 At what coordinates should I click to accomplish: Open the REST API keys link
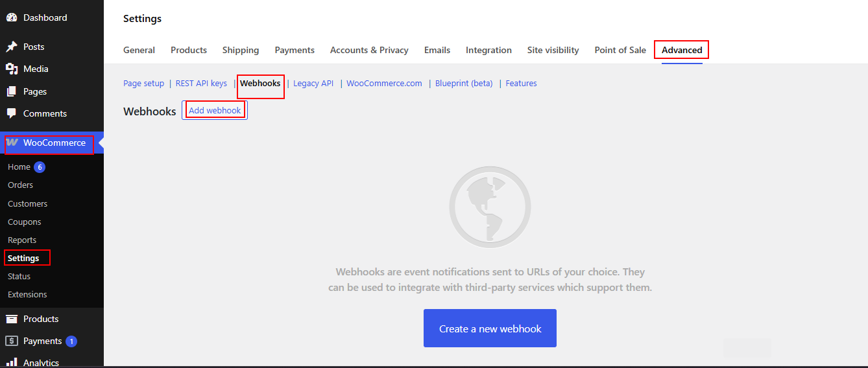pyautogui.click(x=201, y=83)
